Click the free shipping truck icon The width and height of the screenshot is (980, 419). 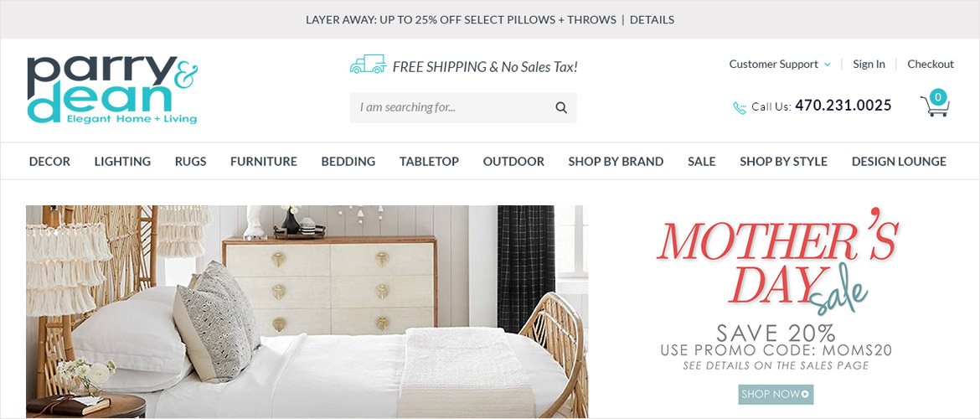pos(368,65)
